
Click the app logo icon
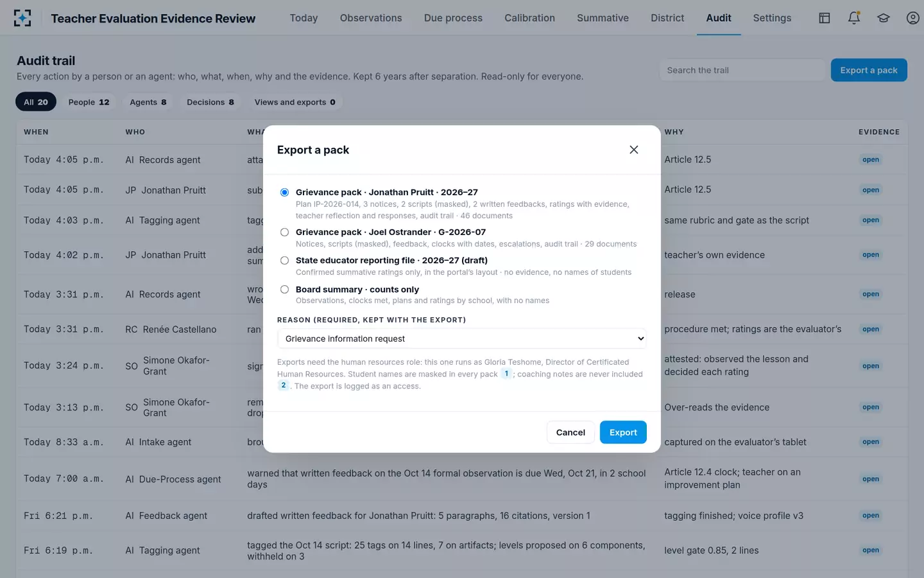(22, 18)
